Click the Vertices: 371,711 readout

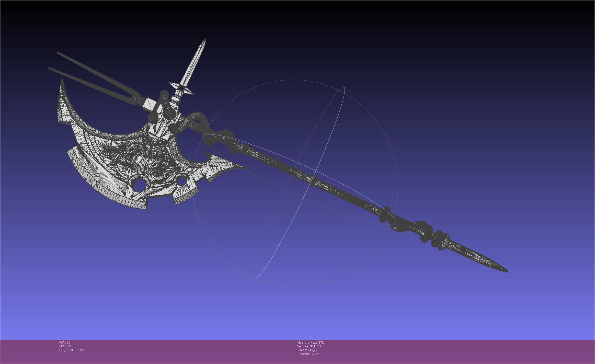[309, 346]
